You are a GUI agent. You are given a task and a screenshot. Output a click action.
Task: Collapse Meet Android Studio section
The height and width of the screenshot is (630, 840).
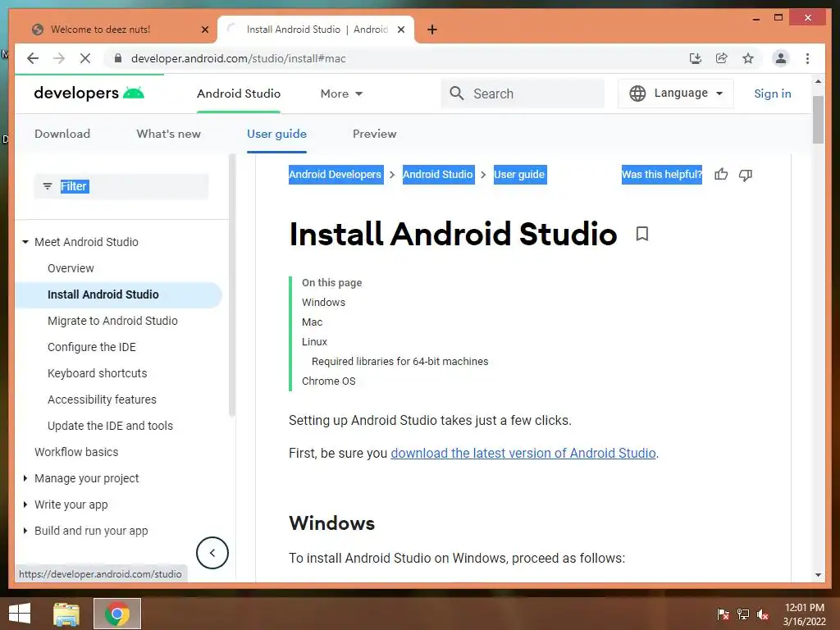point(25,242)
